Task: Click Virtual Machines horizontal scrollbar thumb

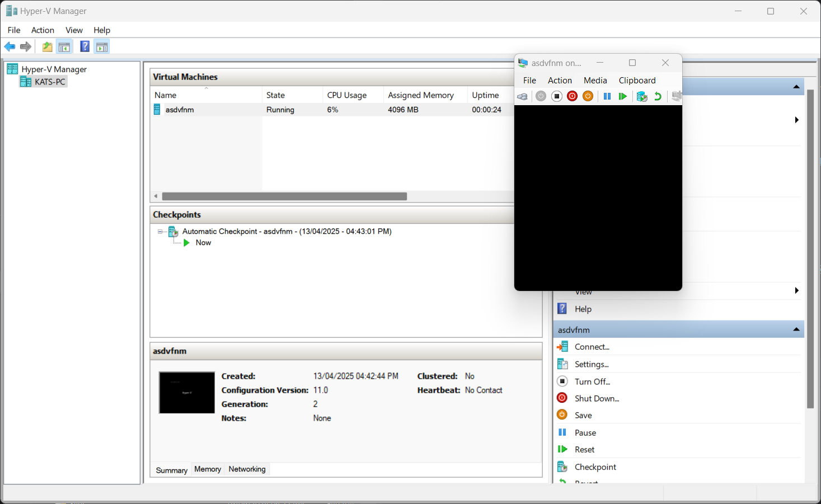Action: 284,196
